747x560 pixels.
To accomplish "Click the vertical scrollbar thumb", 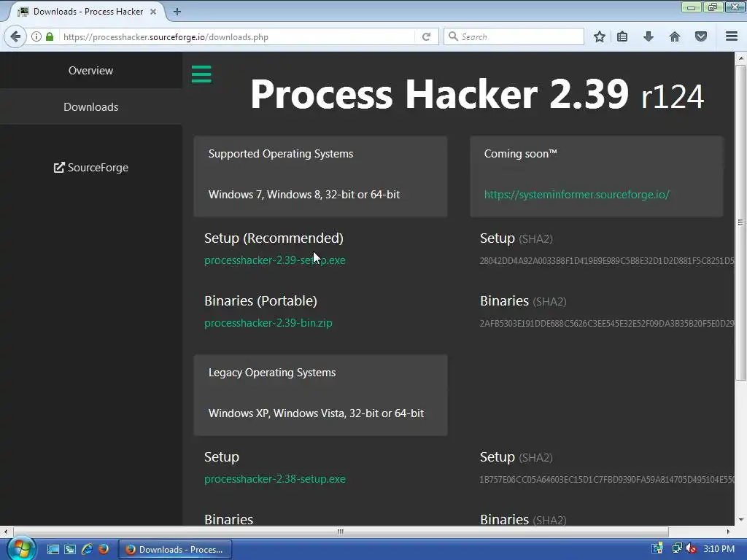I will coord(740,222).
